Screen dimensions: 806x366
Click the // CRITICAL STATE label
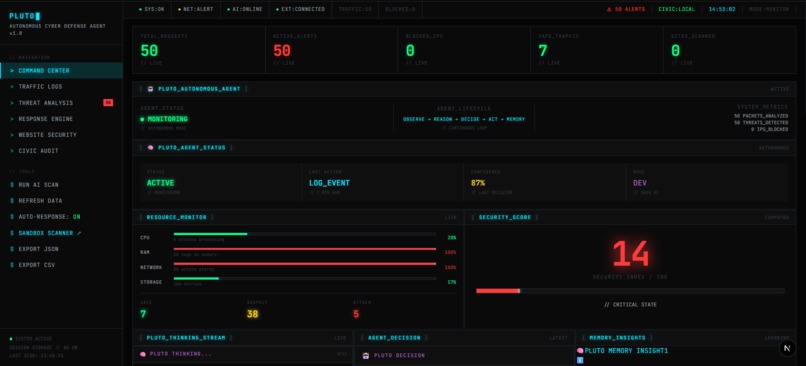coord(630,305)
